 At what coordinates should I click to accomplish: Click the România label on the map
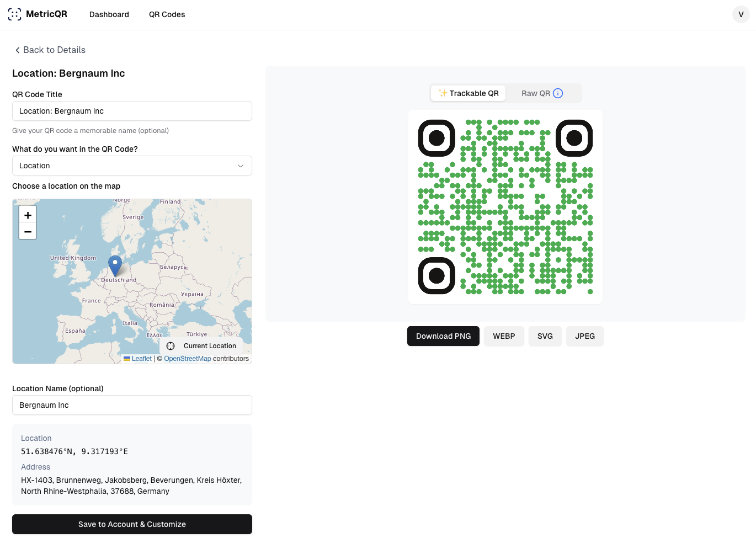[162, 305]
